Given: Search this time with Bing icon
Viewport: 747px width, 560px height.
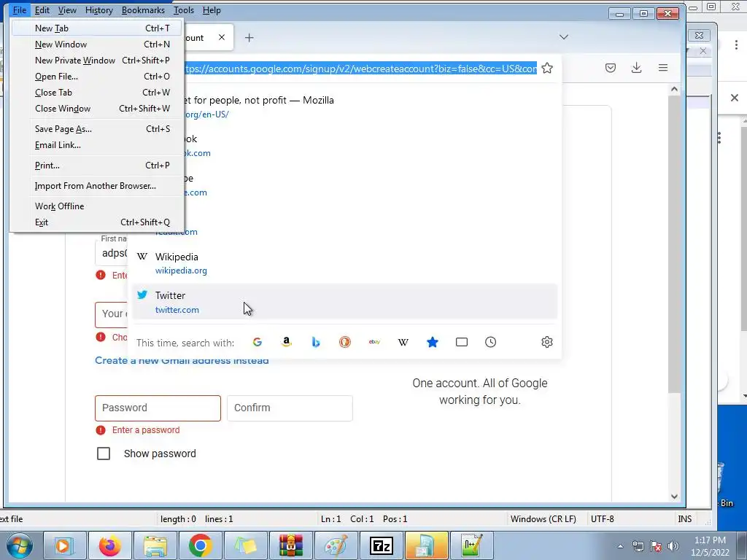Looking at the screenshot, I should [x=315, y=342].
